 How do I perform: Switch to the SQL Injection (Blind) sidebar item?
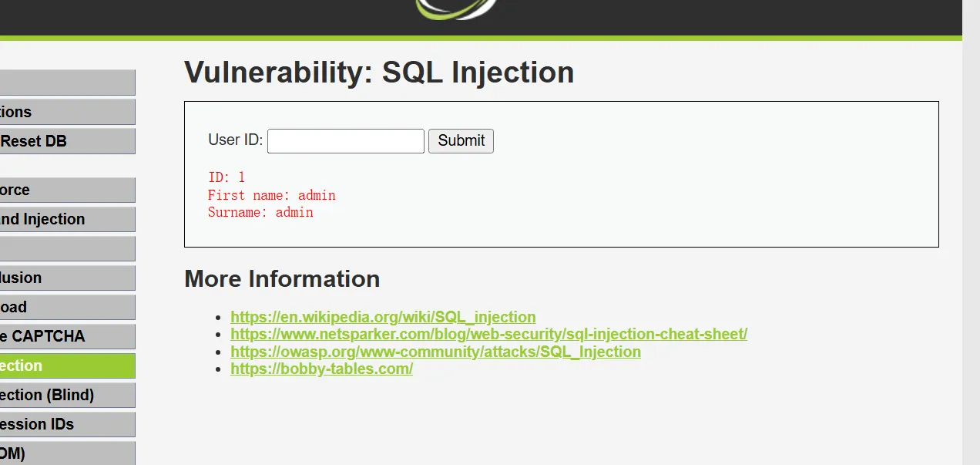67,396
